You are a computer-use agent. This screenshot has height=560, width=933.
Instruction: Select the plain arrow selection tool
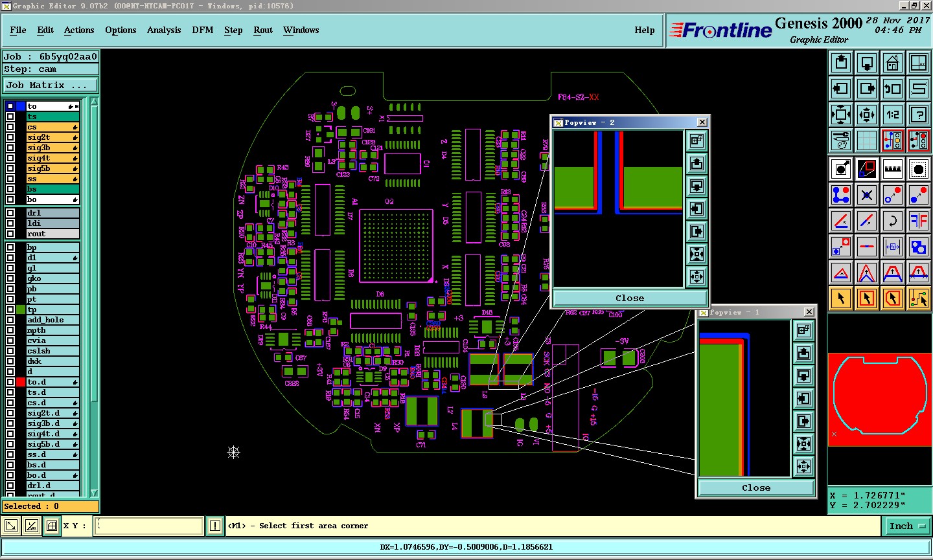pyautogui.click(x=841, y=298)
